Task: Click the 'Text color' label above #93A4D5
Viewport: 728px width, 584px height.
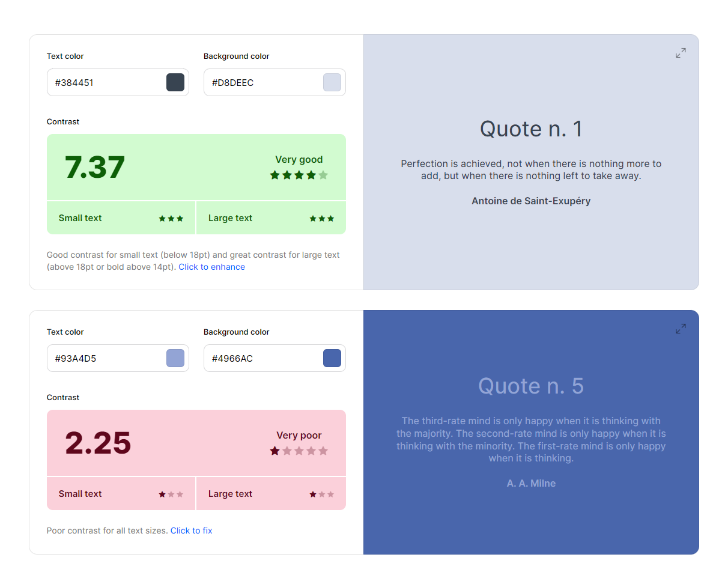Action: tap(65, 332)
